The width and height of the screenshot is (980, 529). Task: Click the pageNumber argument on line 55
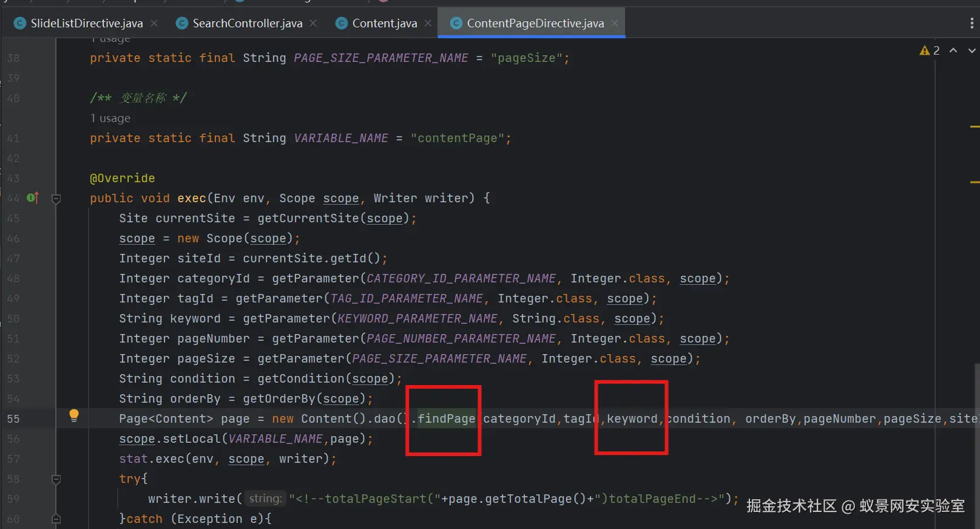[x=840, y=418]
